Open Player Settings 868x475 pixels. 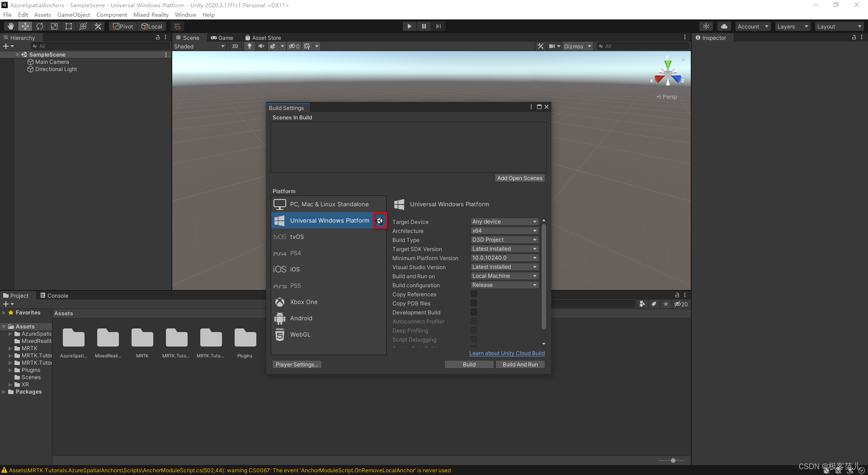tap(297, 365)
